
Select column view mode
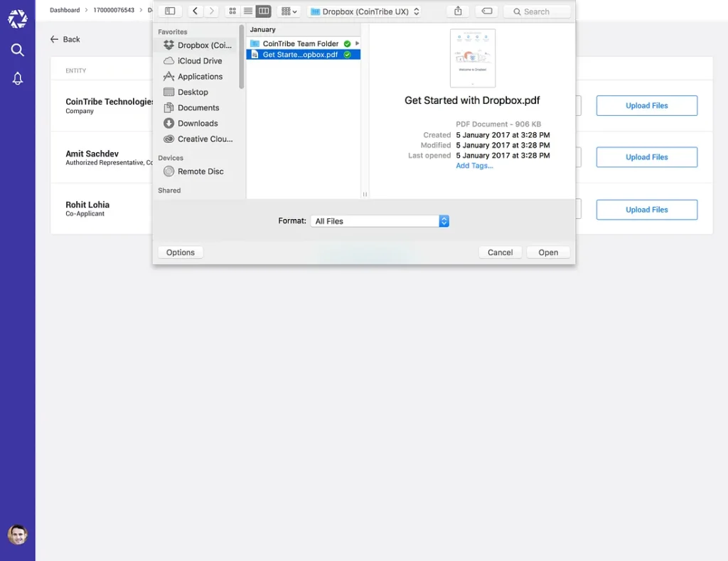pos(264,11)
